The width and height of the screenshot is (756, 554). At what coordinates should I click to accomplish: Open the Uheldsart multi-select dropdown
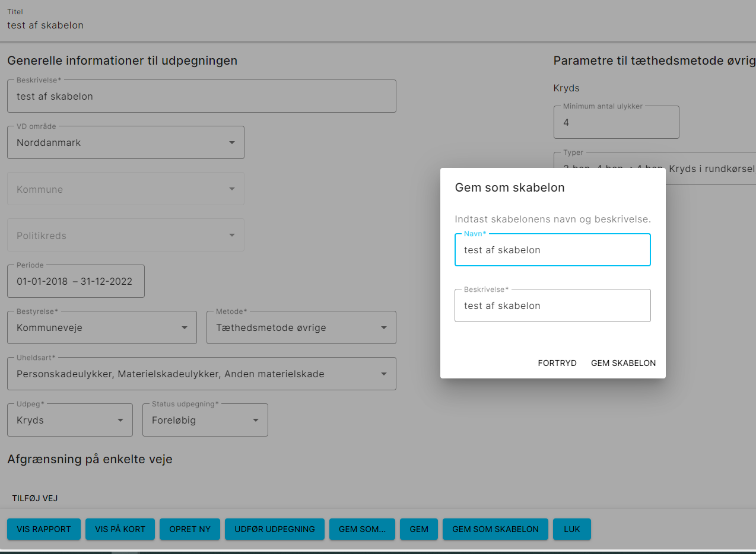click(201, 374)
